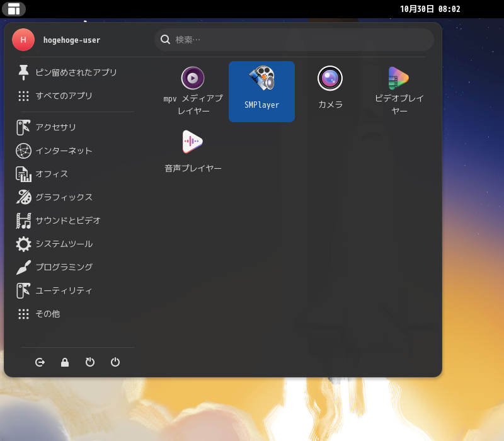
Task: Click into the 検索 search field
Action: point(294,40)
